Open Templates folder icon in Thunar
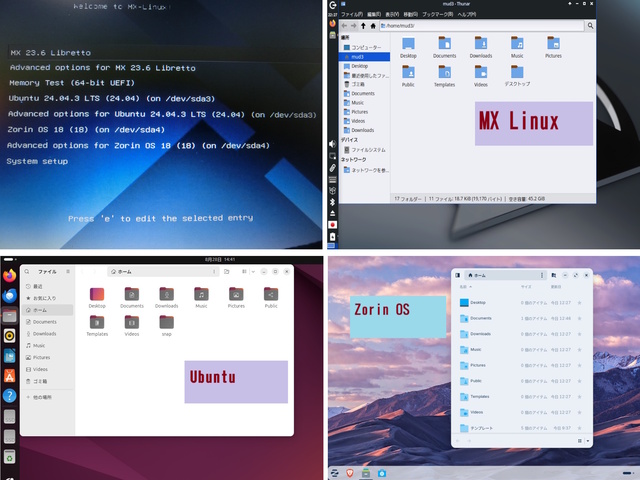The height and width of the screenshot is (480, 640). [444, 72]
